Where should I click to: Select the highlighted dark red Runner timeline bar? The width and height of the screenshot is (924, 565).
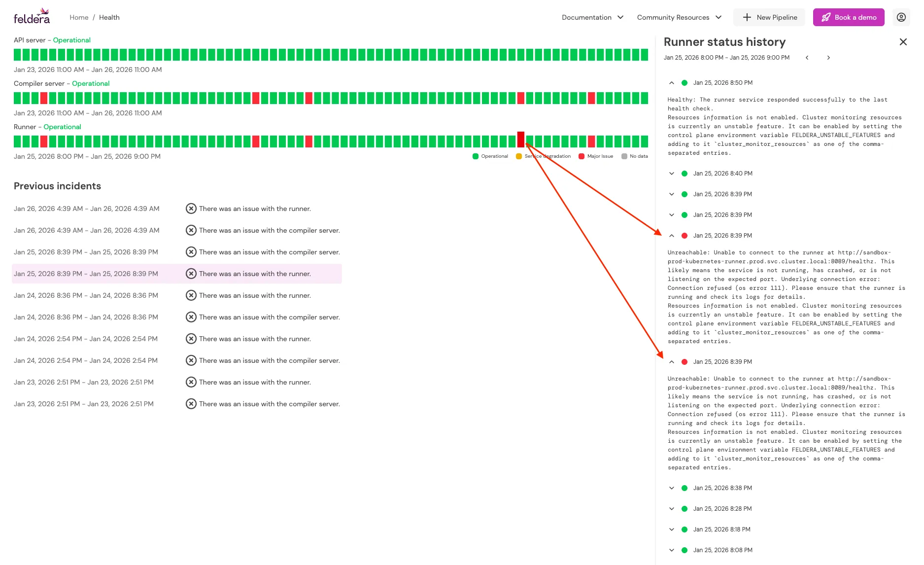[520, 140]
